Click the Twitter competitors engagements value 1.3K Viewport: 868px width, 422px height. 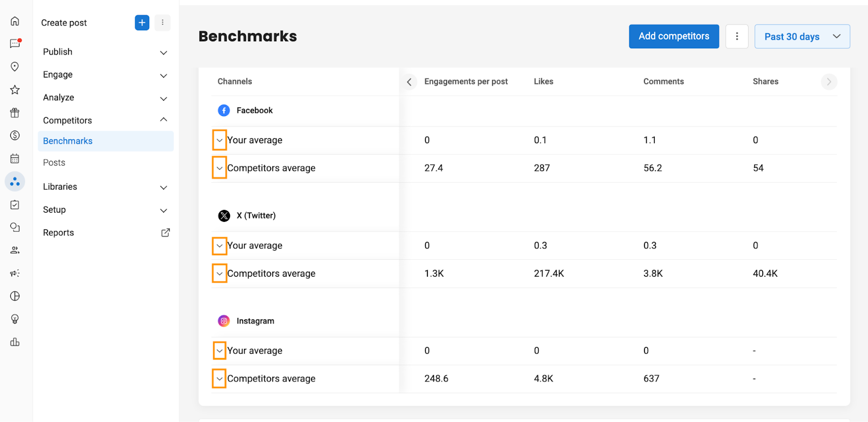click(434, 274)
